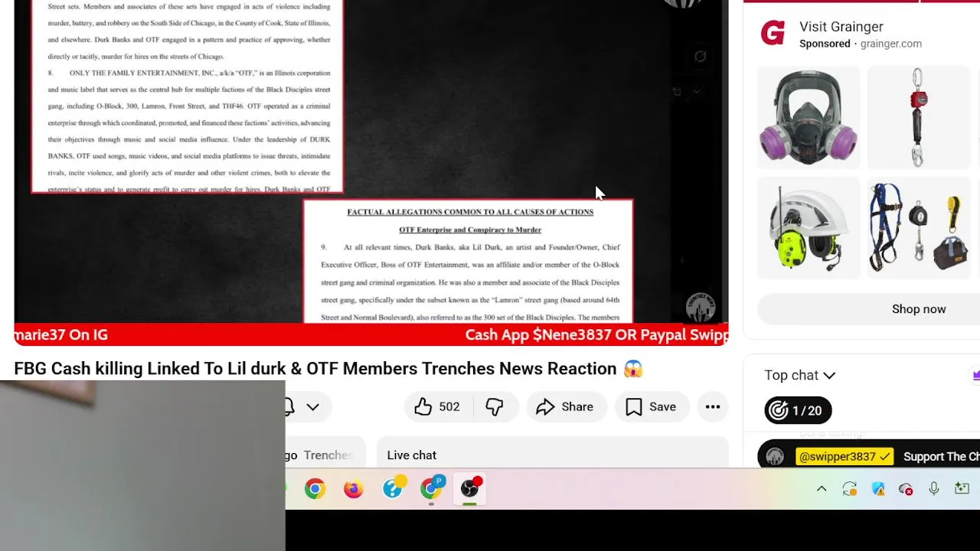The image size is (980, 551).
Task: Show hidden system tray icons chevron
Action: (x=822, y=489)
